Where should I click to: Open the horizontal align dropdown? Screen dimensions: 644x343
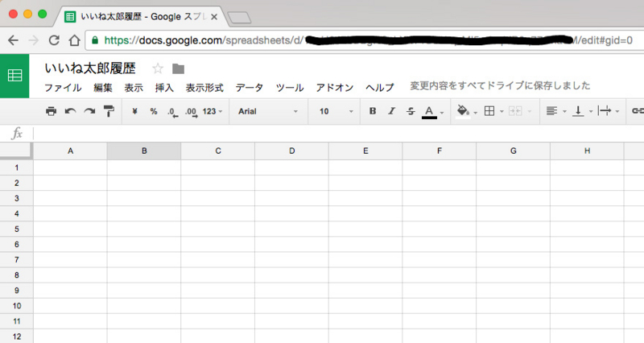point(556,111)
